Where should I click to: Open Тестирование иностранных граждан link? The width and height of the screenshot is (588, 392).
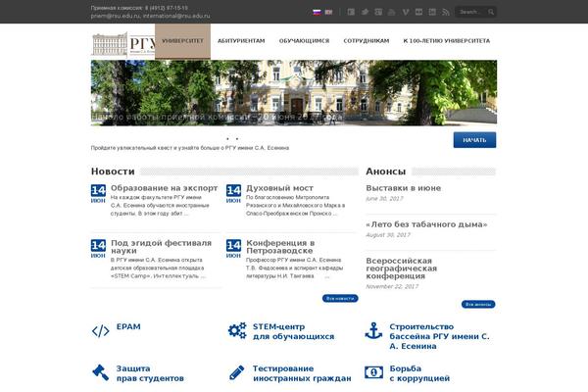click(302, 373)
